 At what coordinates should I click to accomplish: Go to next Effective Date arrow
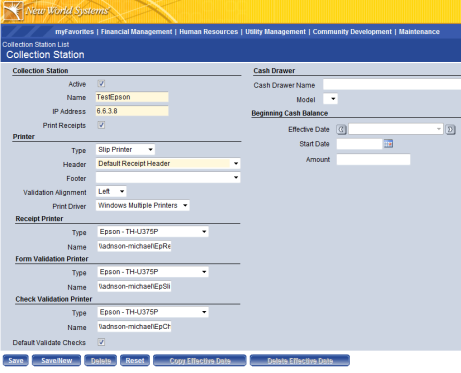[x=450, y=129]
